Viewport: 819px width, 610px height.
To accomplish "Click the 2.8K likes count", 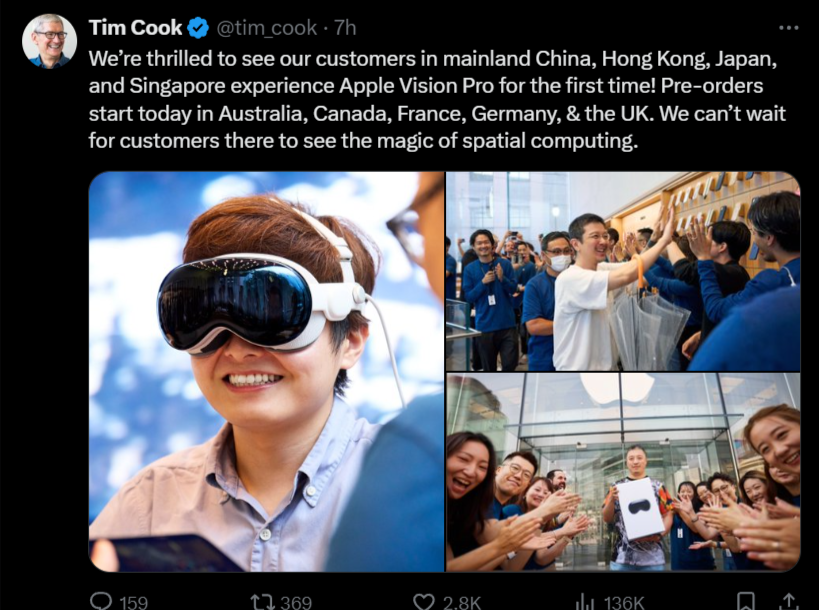I will (x=462, y=603).
